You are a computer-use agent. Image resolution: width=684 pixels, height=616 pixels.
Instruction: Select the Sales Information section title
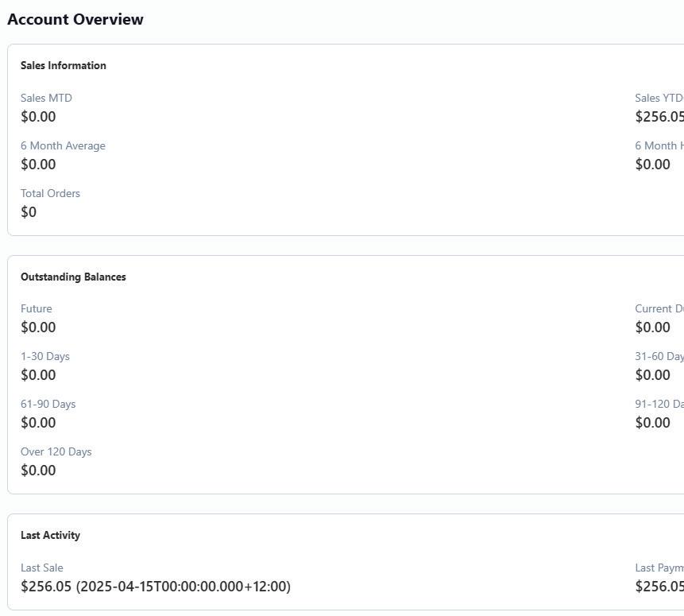[x=63, y=65]
